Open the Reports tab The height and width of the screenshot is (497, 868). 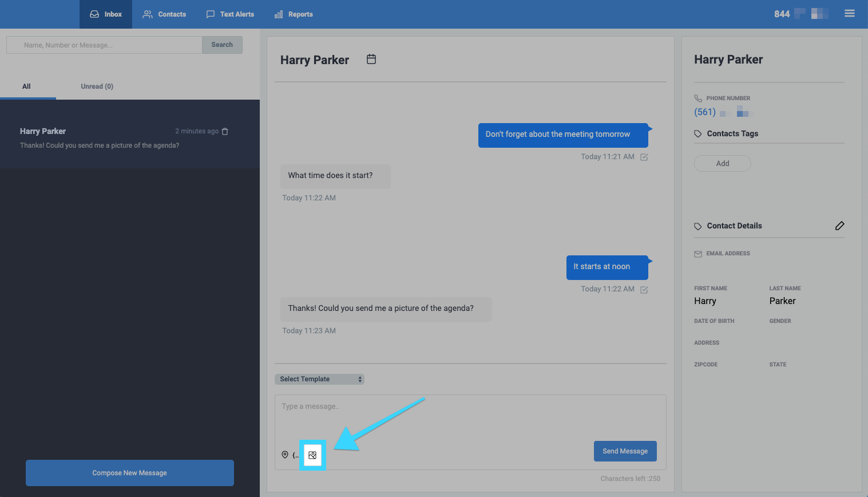[x=294, y=14]
